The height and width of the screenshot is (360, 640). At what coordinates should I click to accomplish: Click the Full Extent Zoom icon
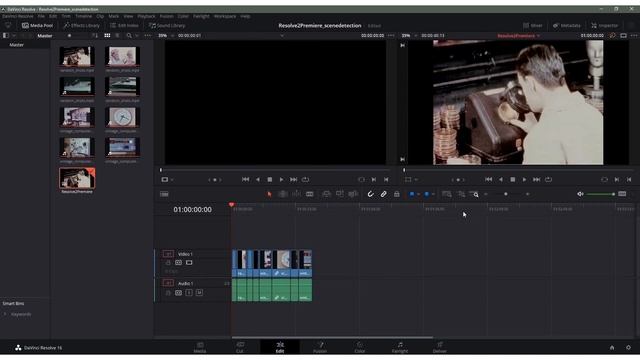pos(447,194)
